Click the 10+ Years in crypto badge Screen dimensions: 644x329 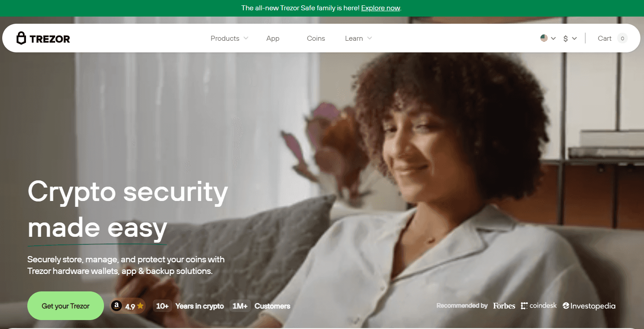tap(189, 306)
